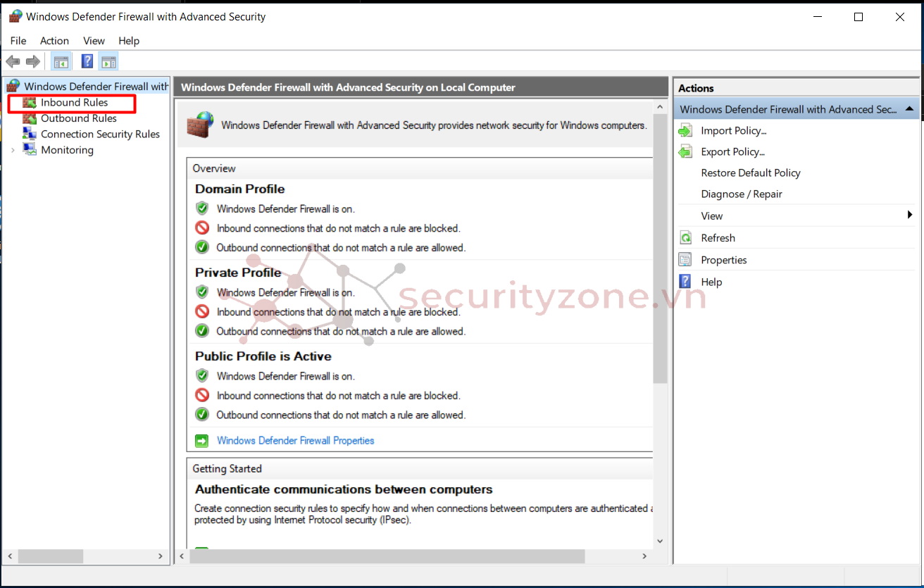Click the Monitoring tree icon
The width and height of the screenshot is (924, 588).
pos(30,149)
